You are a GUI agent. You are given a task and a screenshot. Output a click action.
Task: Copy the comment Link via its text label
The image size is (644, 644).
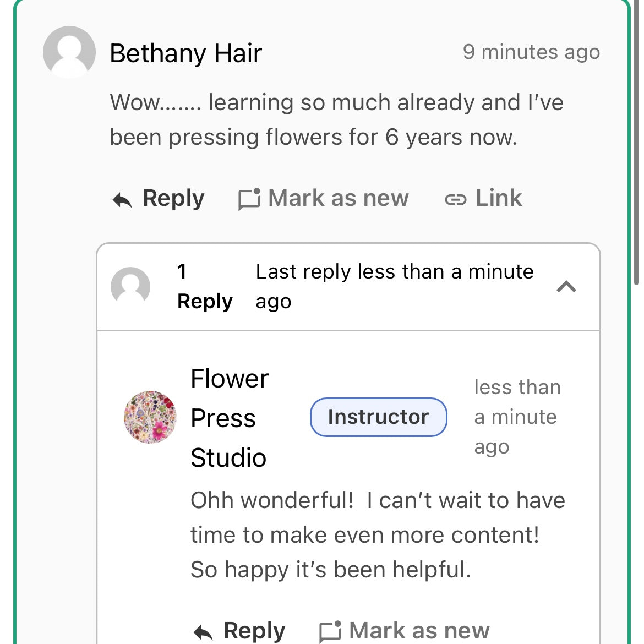498,198
